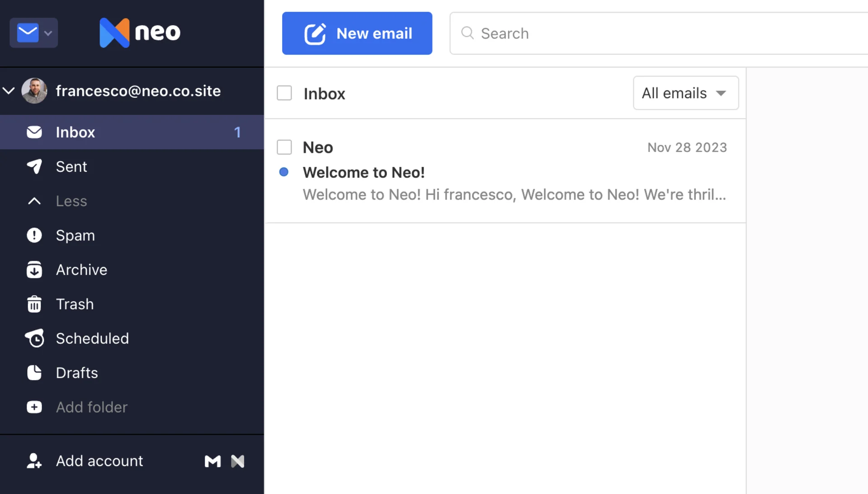Click Add account in the sidebar

(99, 461)
